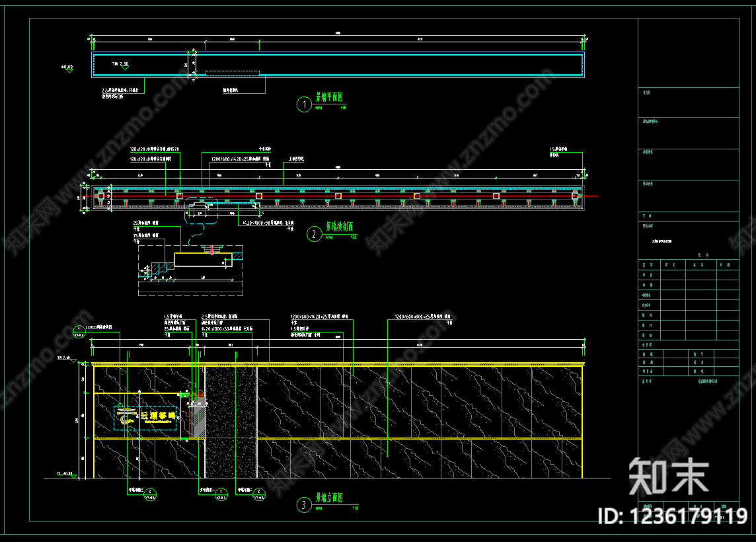The width and height of the screenshot is (756, 542).
Task: Click the circled number 1 drawing marker
Action: 304,104
